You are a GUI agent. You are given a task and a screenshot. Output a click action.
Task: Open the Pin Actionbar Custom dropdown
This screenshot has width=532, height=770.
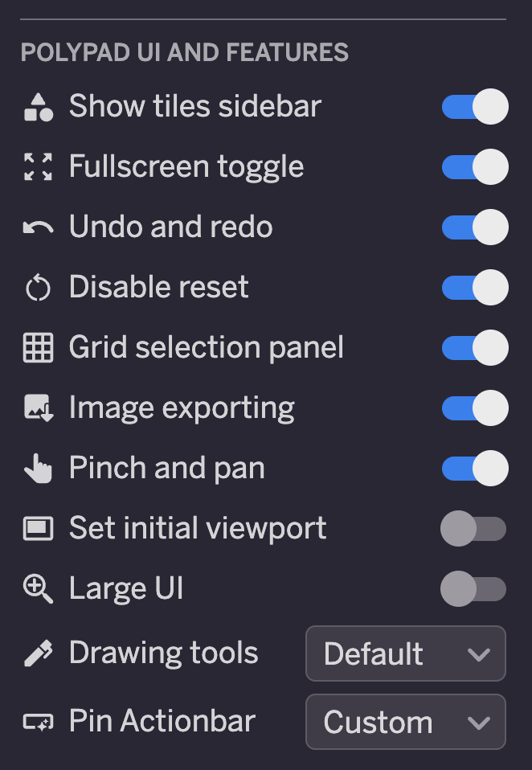pyautogui.click(x=405, y=721)
